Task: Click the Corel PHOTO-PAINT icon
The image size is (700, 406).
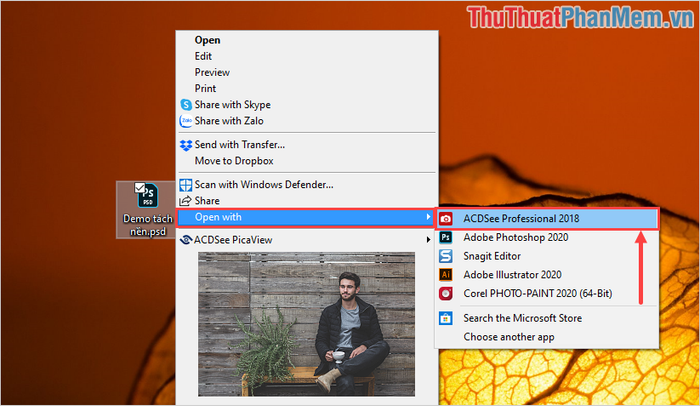Action: click(446, 293)
